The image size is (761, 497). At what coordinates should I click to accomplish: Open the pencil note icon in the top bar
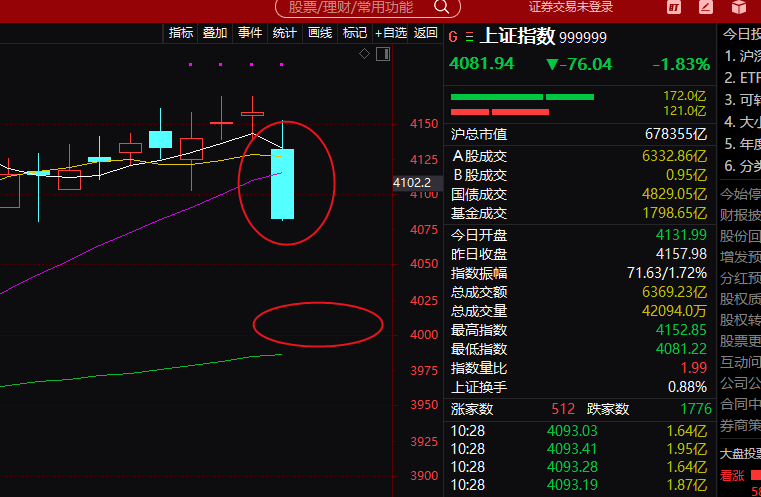pyautogui.click(x=706, y=7)
